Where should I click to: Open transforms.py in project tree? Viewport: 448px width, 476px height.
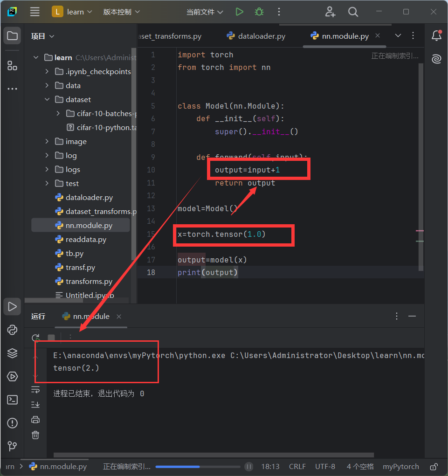coord(84,281)
